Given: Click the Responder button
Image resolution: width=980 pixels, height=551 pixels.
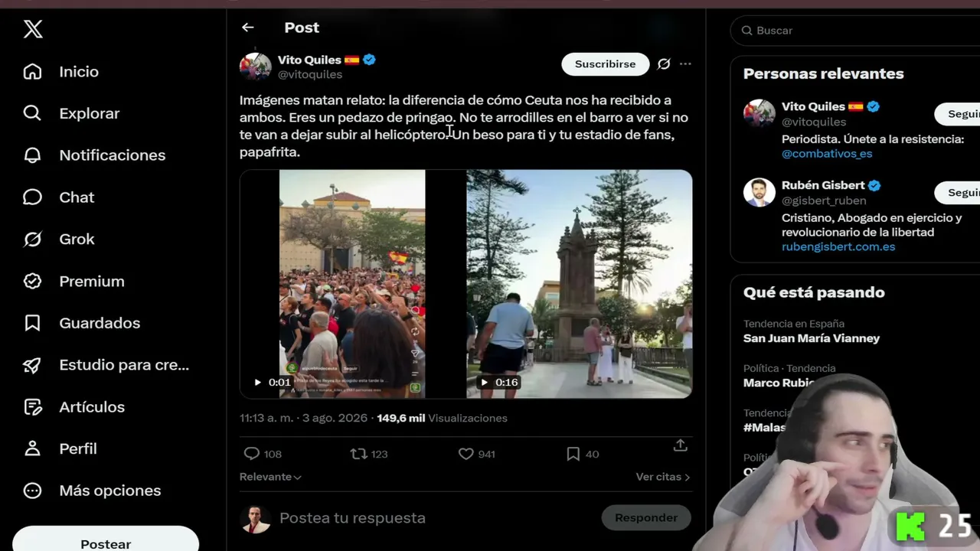Looking at the screenshot, I should [x=646, y=518].
